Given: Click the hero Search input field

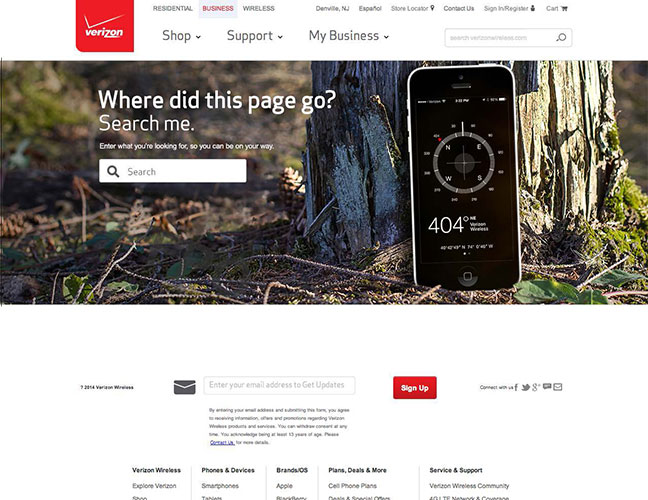Looking at the screenshot, I should coord(173,171).
